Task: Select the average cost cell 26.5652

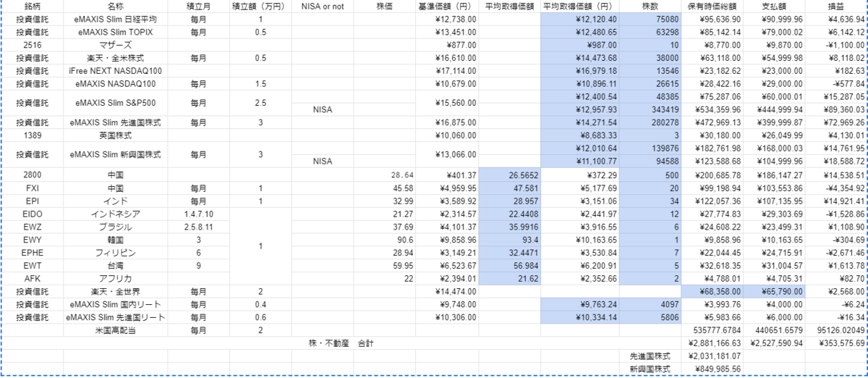Action: point(509,175)
